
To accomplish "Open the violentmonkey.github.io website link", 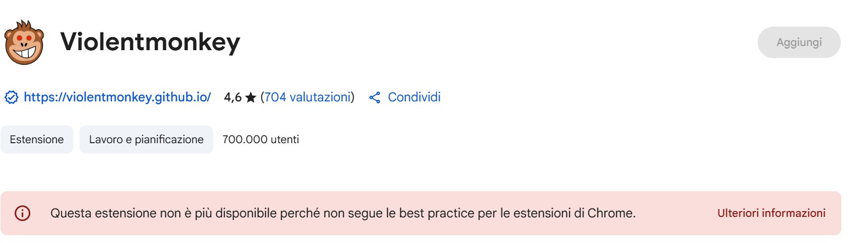I will pos(117,97).
